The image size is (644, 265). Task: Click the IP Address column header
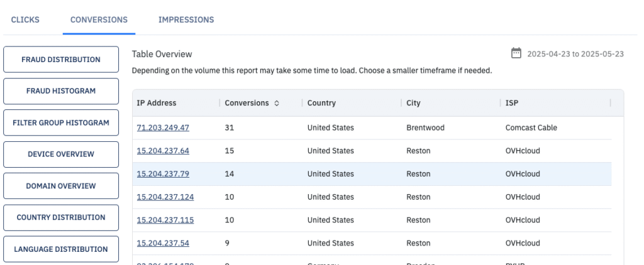pos(157,103)
